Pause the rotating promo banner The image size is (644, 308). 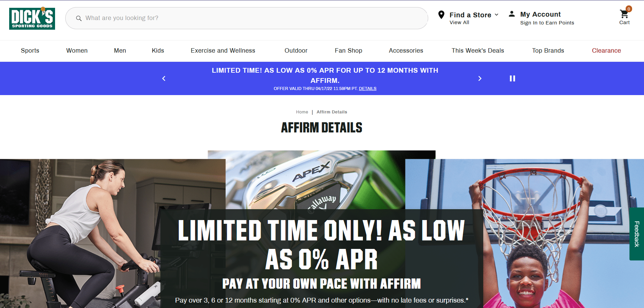tap(512, 78)
